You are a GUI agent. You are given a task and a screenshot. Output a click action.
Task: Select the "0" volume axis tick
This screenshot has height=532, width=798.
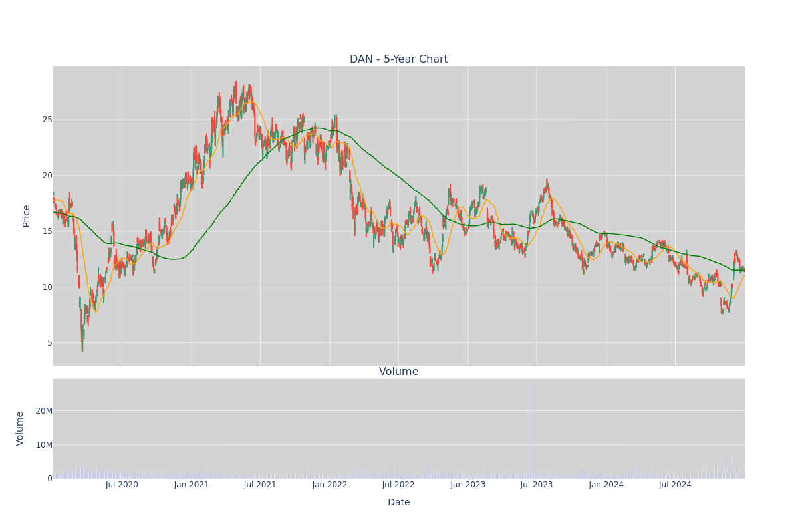point(50,479)
